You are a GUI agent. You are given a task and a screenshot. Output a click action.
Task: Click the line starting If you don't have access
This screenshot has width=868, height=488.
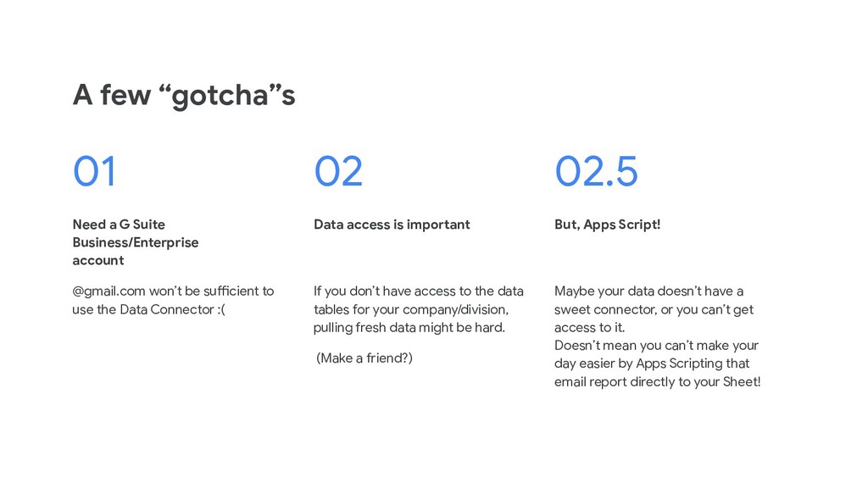pos(419,291)
